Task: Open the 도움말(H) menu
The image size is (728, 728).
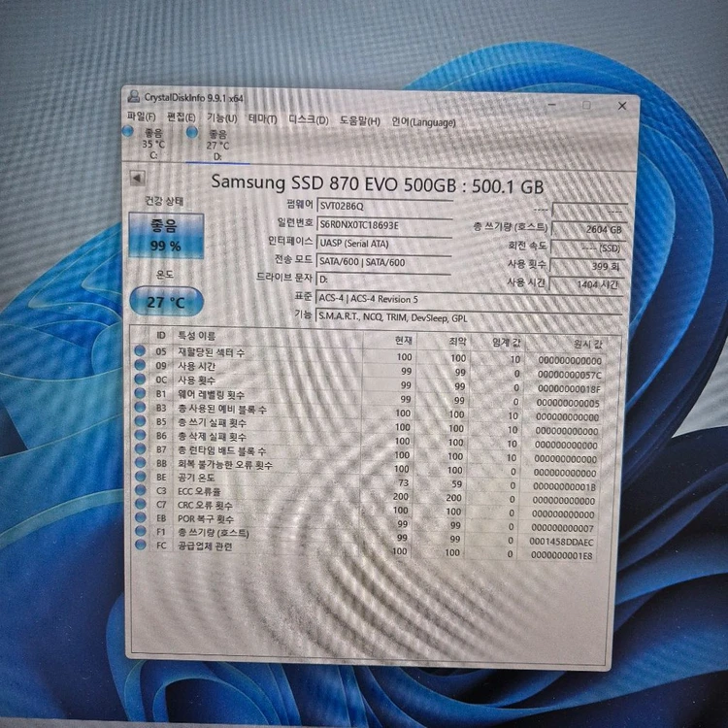Action: coord(360,121)
